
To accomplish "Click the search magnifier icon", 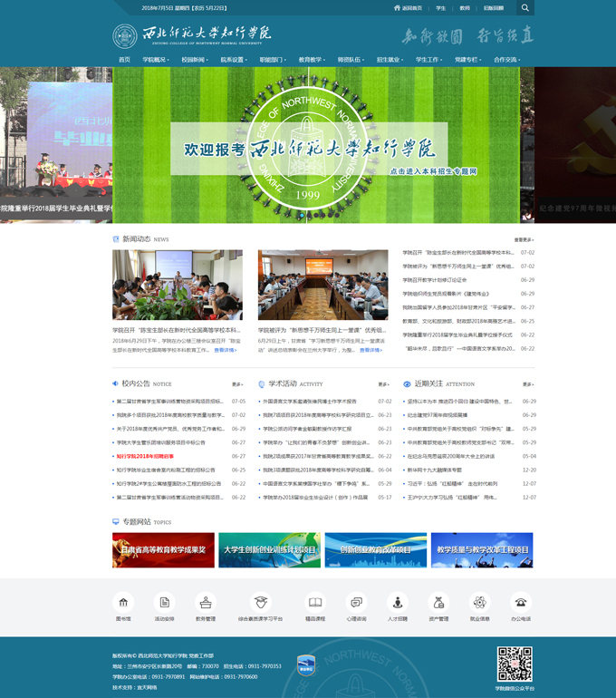I will click(525, 7).
